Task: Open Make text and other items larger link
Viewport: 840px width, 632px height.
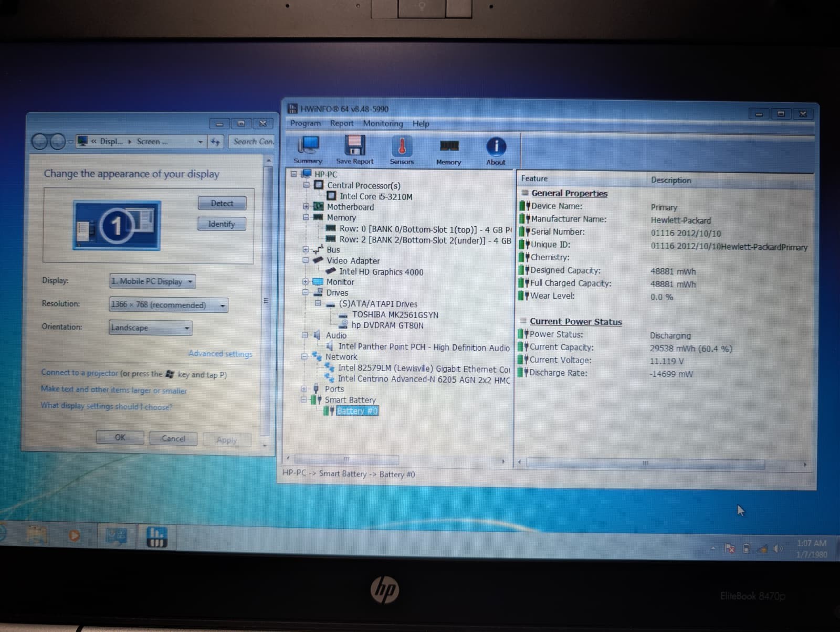Action: [113, 389]
